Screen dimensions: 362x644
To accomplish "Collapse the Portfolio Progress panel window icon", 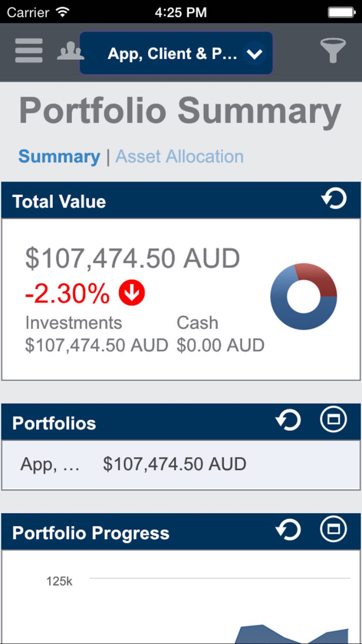I will point(333,529).
